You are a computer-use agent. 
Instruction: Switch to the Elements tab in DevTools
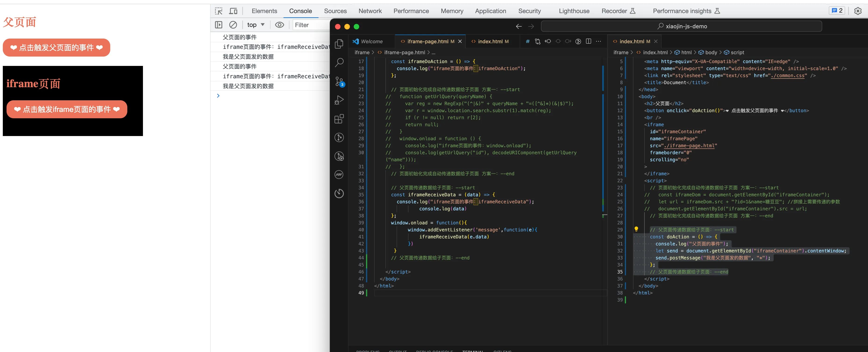[x=264, y=11]
